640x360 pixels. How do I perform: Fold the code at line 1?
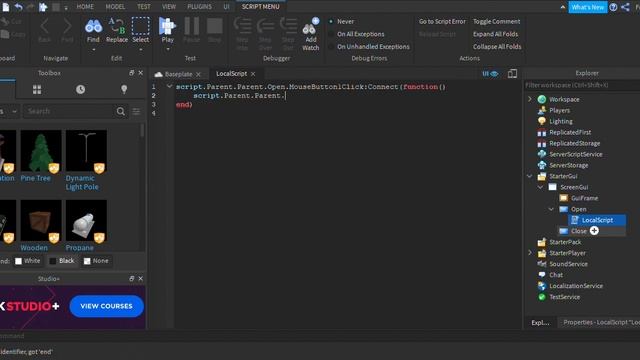click(169, 86)
